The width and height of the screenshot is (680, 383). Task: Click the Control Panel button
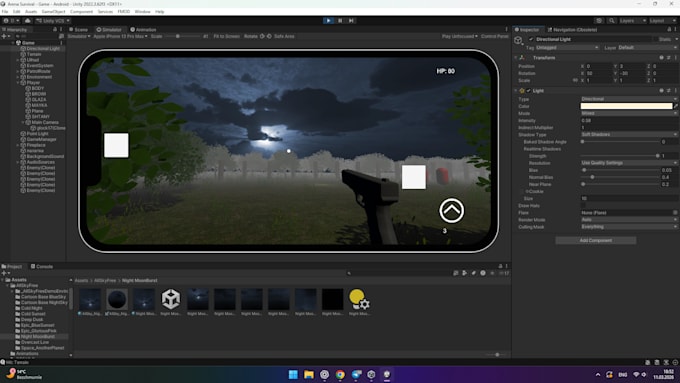495,36
